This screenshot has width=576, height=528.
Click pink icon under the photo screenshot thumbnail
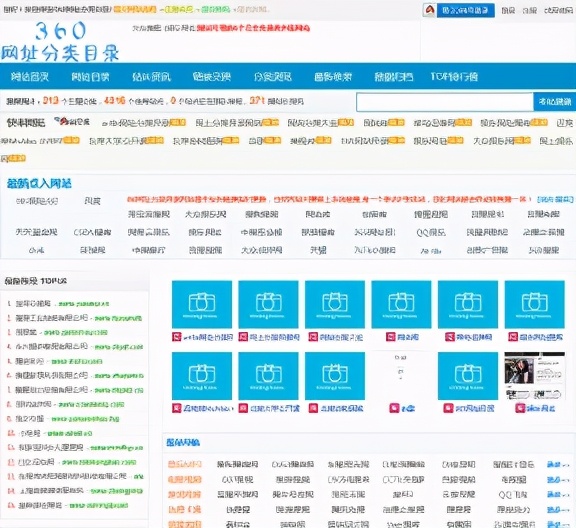(x=520, y=408)
